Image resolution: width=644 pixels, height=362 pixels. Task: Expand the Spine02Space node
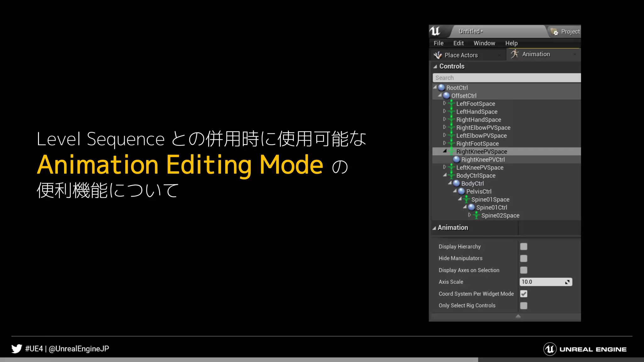pos(469,215)
